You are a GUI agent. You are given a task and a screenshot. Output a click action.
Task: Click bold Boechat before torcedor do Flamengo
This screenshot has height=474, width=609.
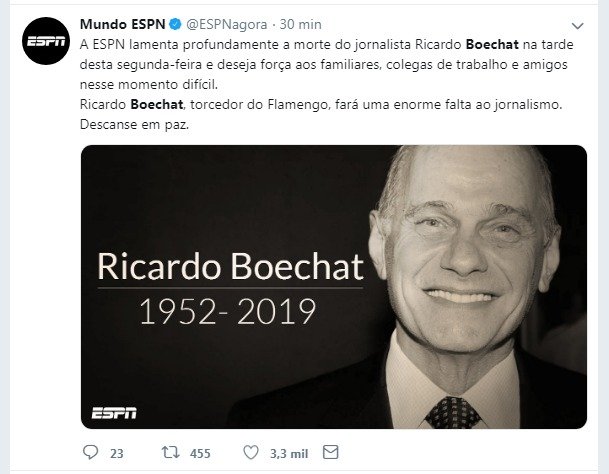[157, 105]
